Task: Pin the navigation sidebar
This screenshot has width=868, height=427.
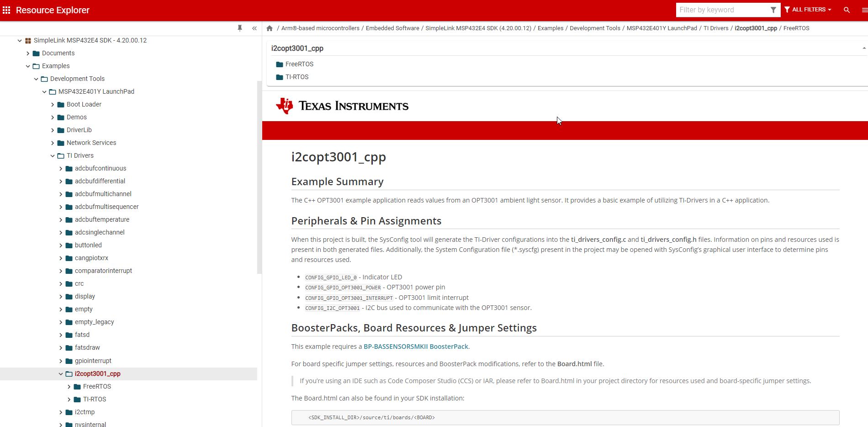Action: tap(240, 28)
